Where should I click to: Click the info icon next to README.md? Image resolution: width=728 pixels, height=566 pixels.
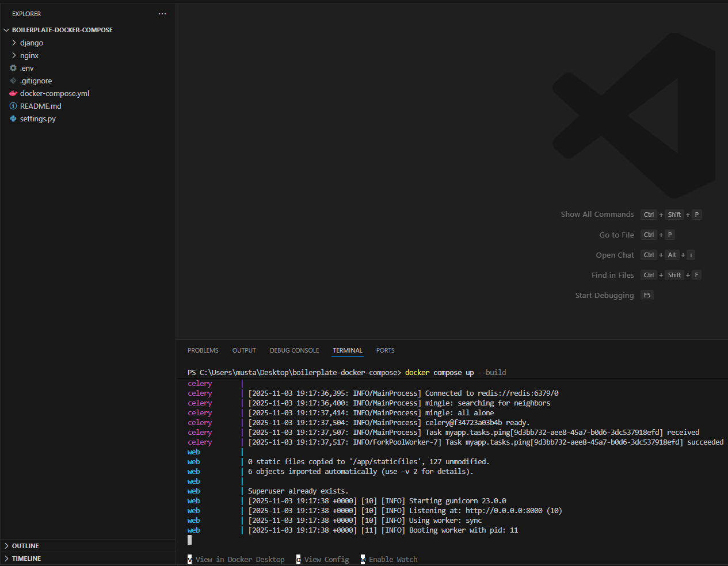click(13, 106)
